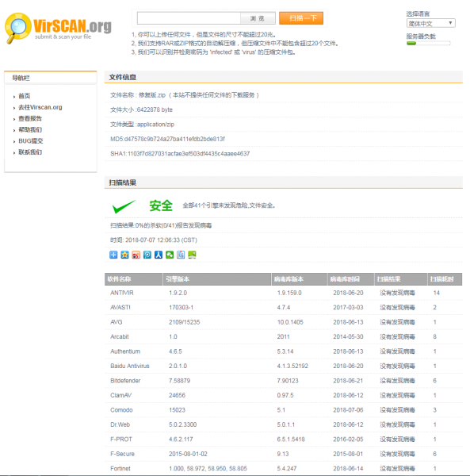470x476 pixels.
Task: Select the AVG row name
Action: 117,322
